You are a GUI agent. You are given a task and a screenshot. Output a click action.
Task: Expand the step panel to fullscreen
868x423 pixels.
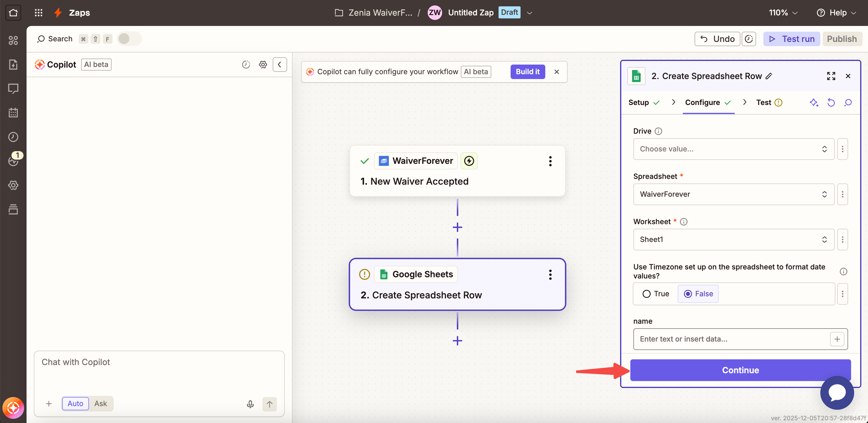pos(831,76)
